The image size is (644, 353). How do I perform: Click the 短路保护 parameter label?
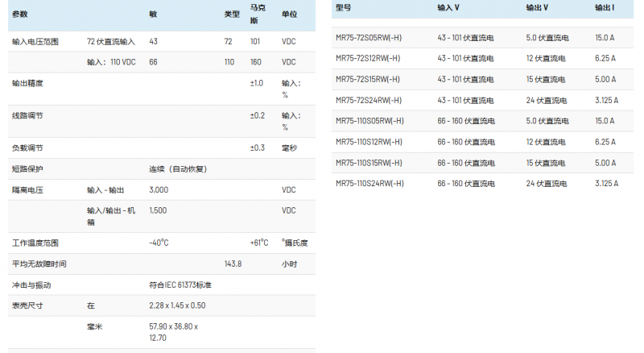pyautogui.click(x=27, y=169)
